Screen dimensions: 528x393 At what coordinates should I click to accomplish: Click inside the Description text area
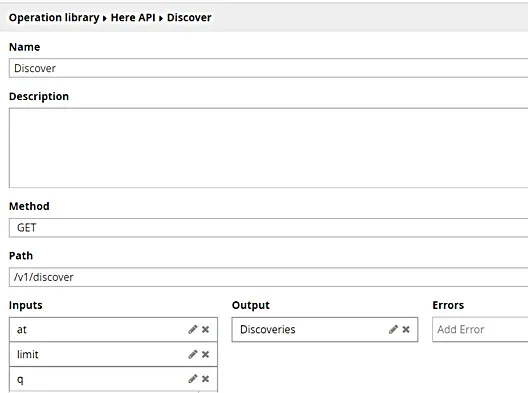268,148
